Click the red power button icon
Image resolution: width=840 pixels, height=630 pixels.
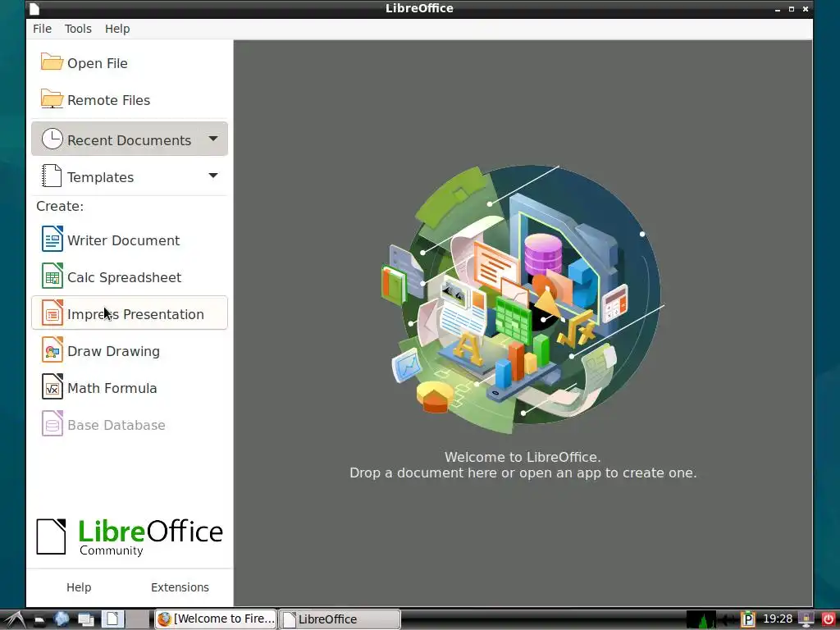pyautogui.click(x=829, y=619)
